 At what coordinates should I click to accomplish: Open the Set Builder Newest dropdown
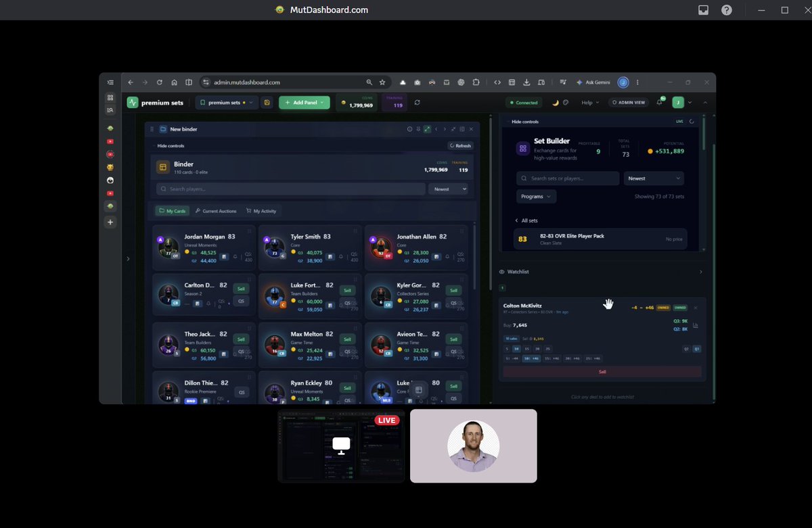click(x=654, y=178)
